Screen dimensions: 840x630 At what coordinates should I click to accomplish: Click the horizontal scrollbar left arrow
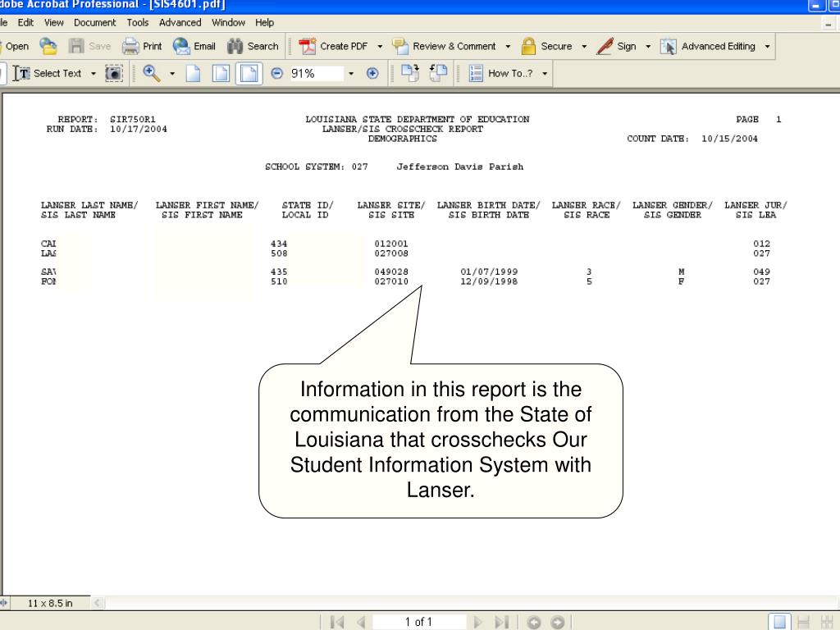(x=98, y=603)
